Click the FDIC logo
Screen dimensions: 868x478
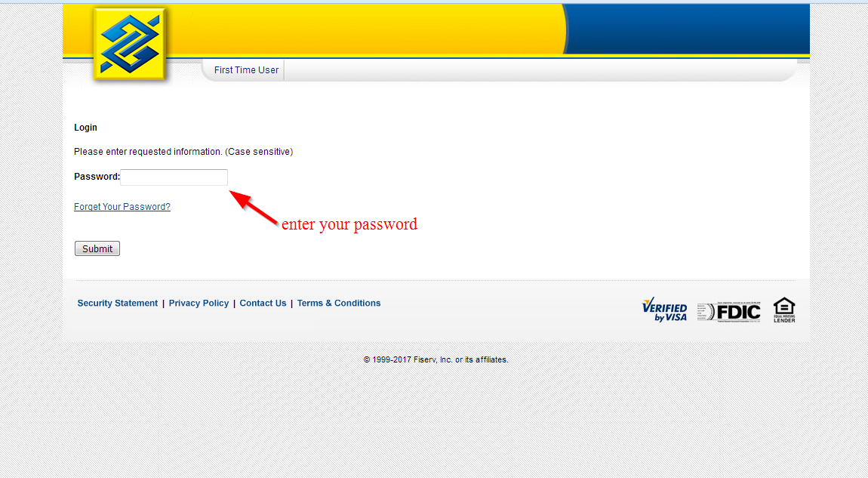(729, 312)
